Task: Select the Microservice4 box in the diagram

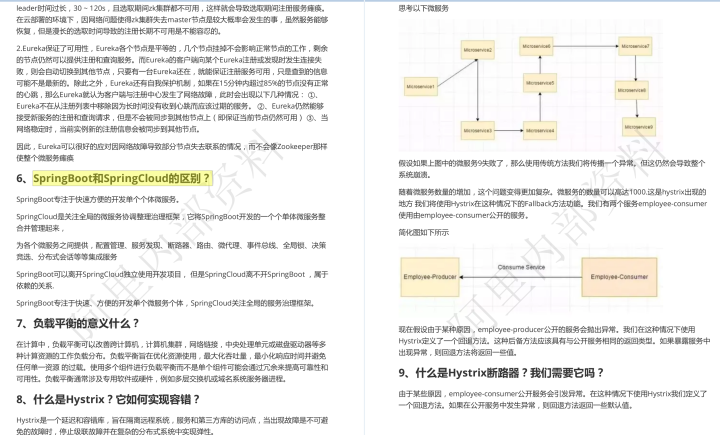Action: pos(540,130)
